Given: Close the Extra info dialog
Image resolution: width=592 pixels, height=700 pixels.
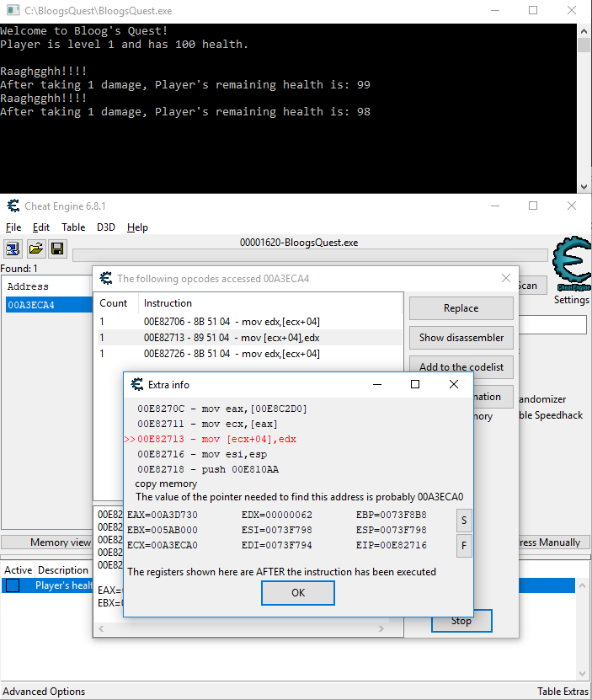Looking at the screenshot, I should coord(454,384).
